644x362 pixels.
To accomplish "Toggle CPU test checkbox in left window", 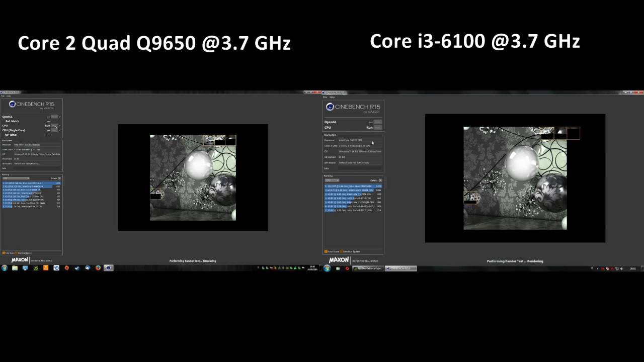I will coord(60,126).
